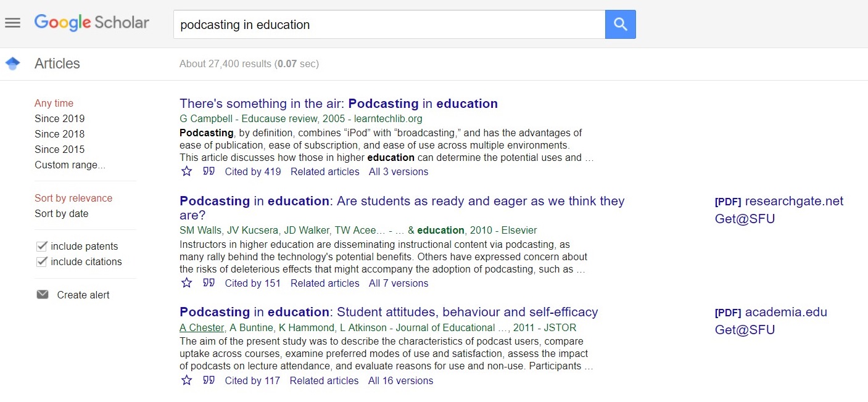Click the Create alert envelope icon
868x402 pixels.
(42, 294)
